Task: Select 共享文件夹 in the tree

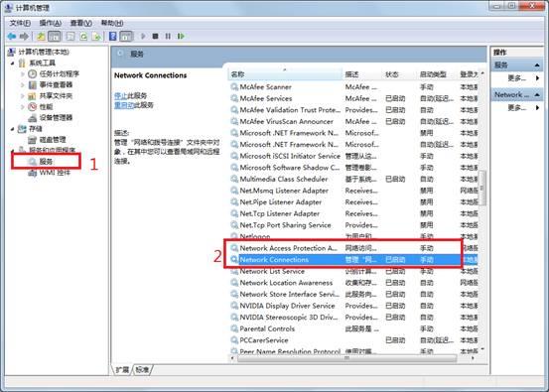Action: click(56, 95)
